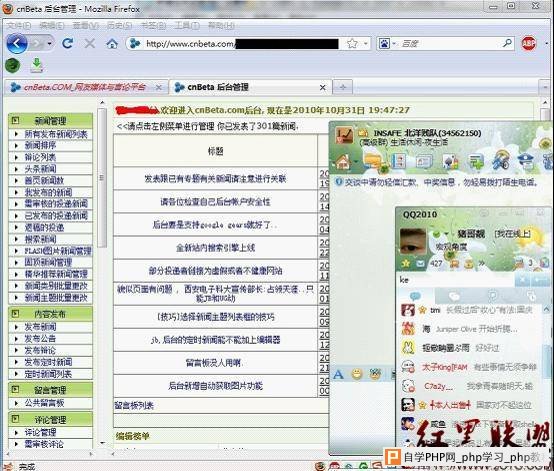Open 新闻排序 in the sidebar
The width and height of the screenshot is (554, 471).
[x=40, y=145]
